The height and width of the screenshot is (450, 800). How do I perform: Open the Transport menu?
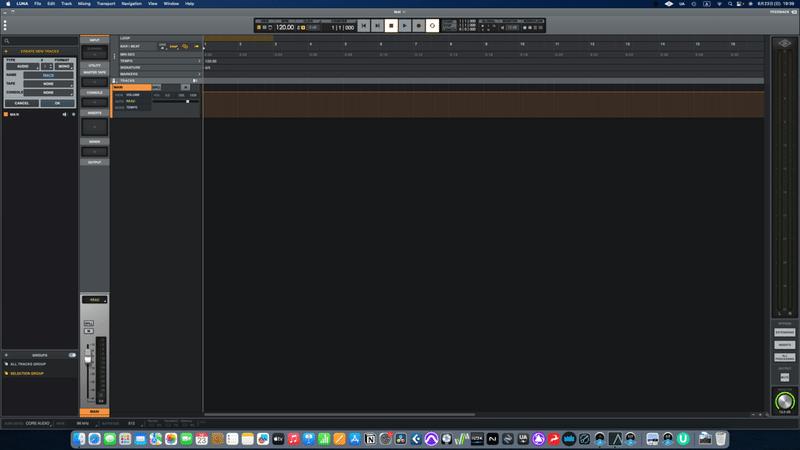coord(106,4)
